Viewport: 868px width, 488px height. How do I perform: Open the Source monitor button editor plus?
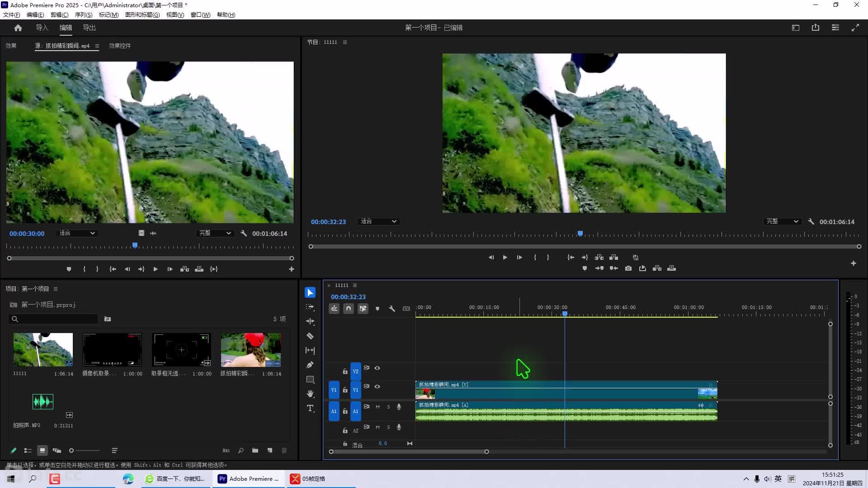(x=292, y=269)
